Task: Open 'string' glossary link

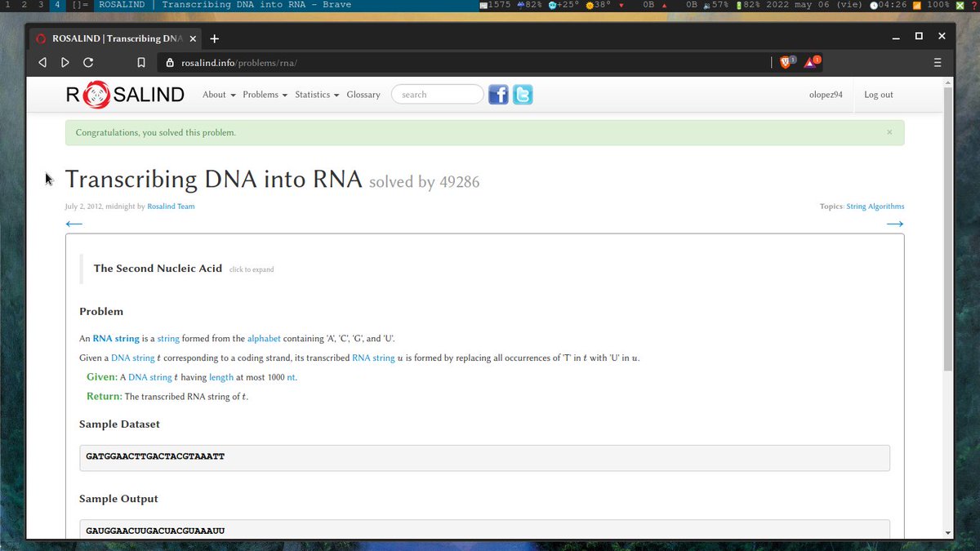Action: point(168,339)
